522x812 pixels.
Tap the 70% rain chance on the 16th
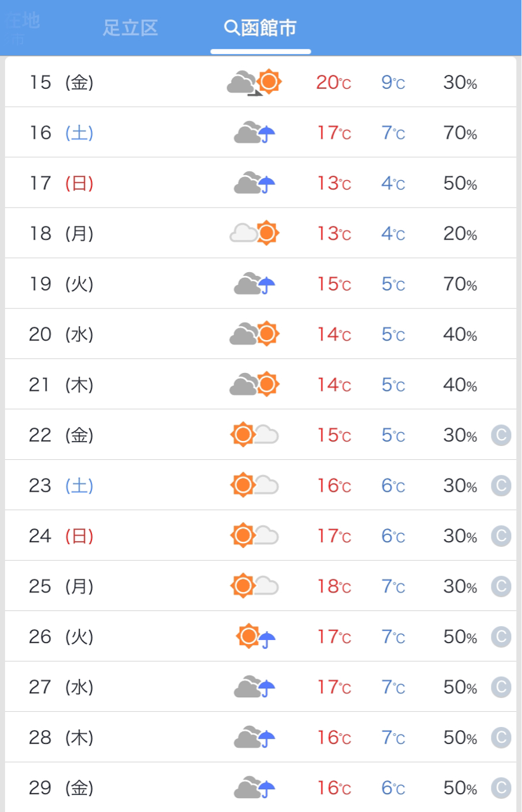tap(460, 133)
